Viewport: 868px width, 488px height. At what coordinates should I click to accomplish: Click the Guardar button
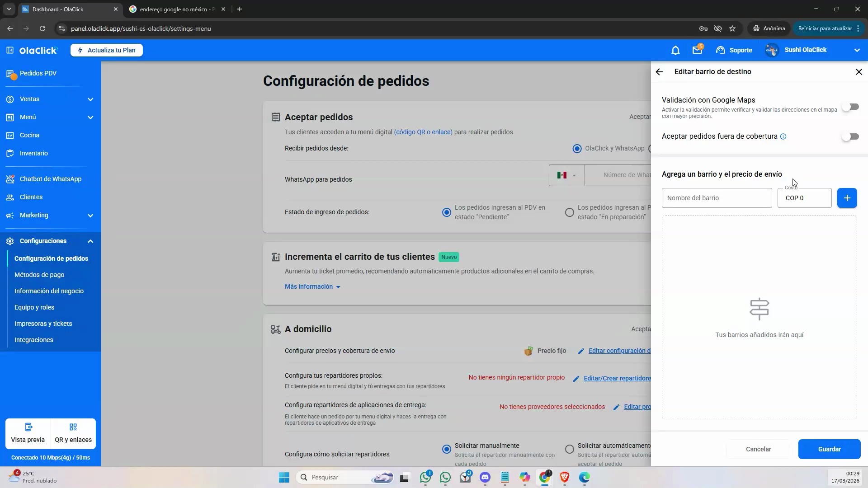click(829, 449)
